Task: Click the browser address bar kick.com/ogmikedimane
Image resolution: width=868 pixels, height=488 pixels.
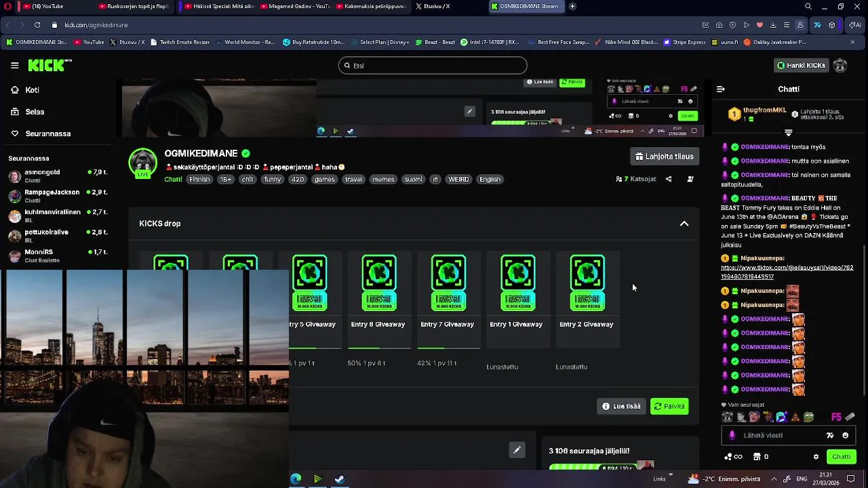Action: (96, 25)
